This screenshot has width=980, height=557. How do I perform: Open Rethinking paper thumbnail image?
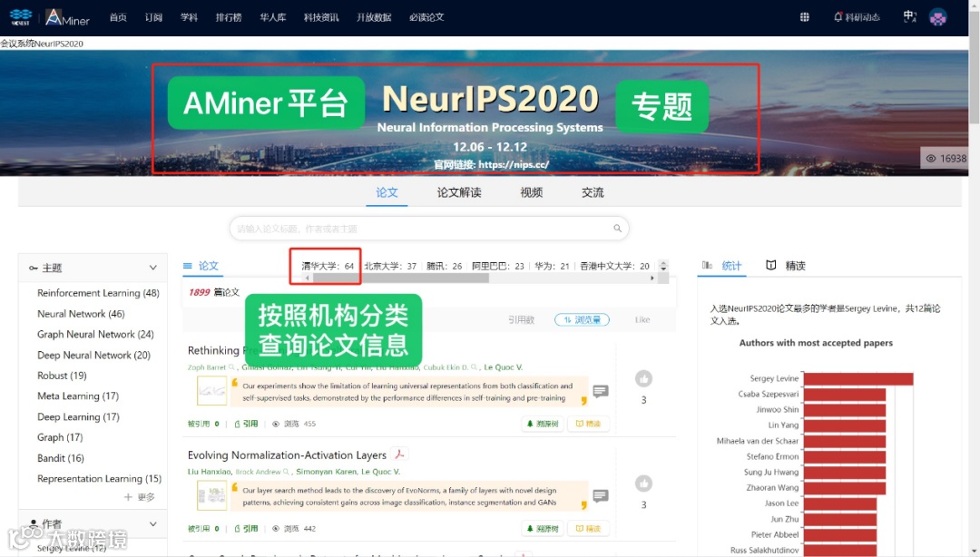[x=211, y=391]
